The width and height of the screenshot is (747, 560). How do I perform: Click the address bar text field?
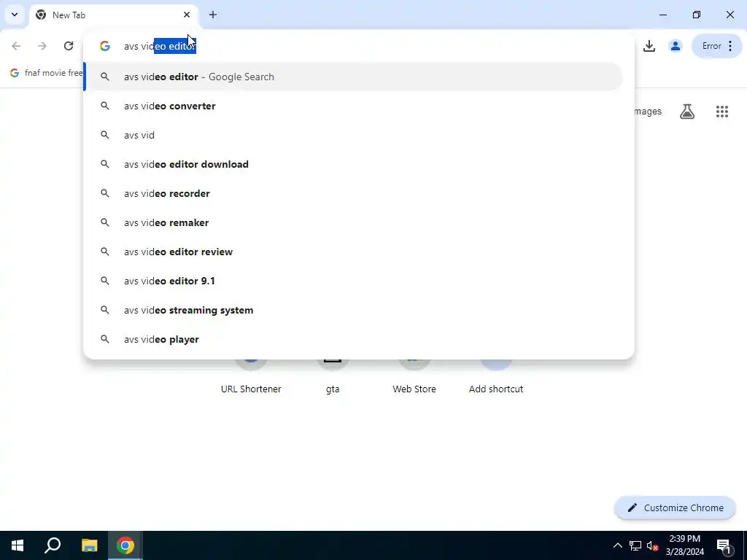(358, 46)
